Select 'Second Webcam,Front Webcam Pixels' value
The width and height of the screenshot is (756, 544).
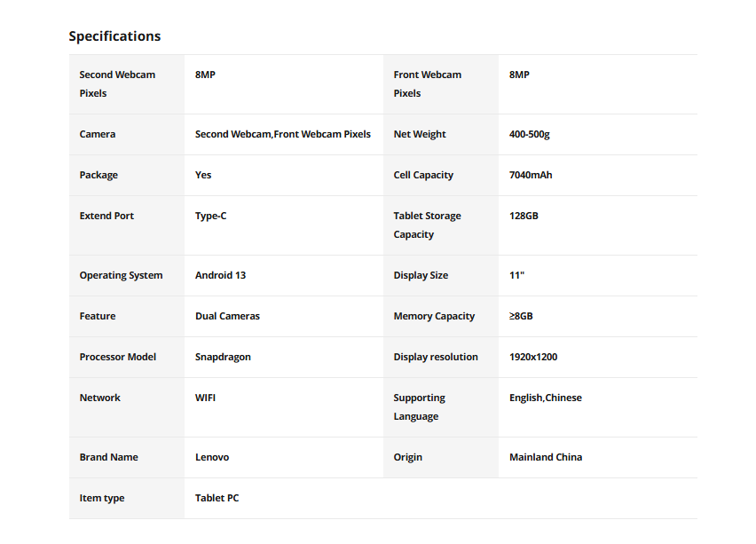283,134
